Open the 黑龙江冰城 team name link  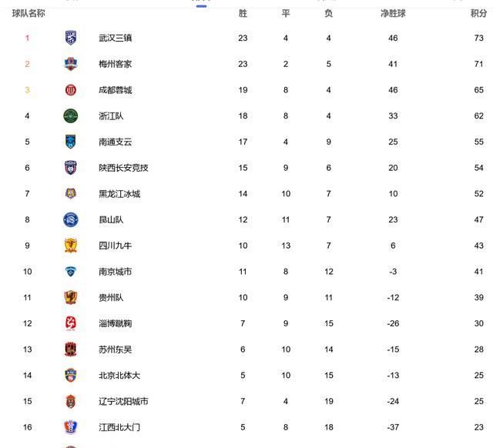click(119, 194)
